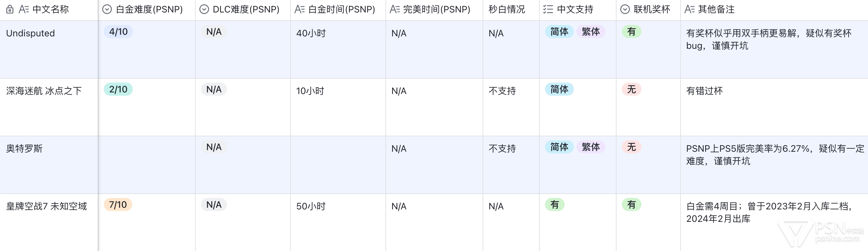Click the text-type icon beside 其他备注
The height and width of the screenshot is (251, 868).
(x=689, y=10)
